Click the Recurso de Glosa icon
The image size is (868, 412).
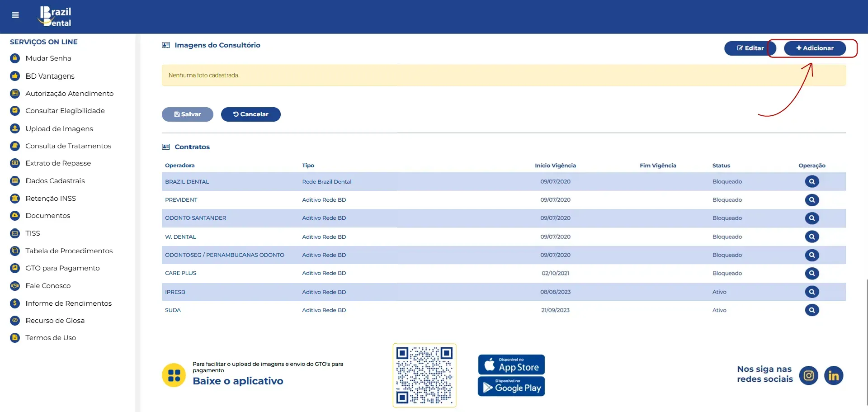15,321
